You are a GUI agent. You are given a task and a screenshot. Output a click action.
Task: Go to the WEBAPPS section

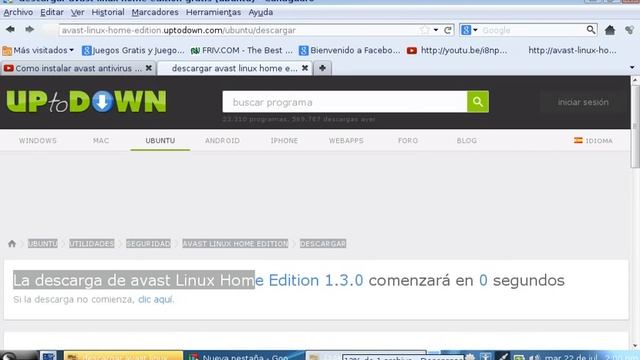pyautogui.click(x=346, y=140)
